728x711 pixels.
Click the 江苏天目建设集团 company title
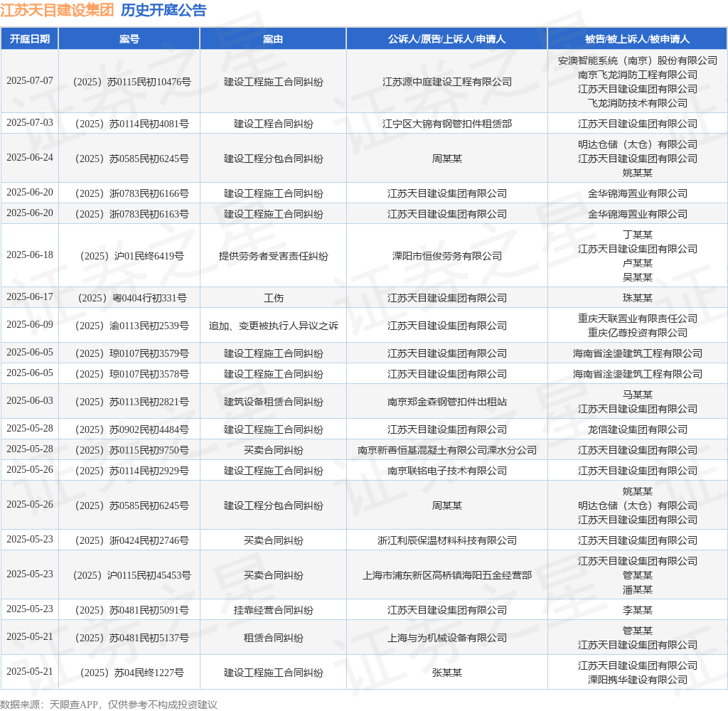tap(57, 10)
